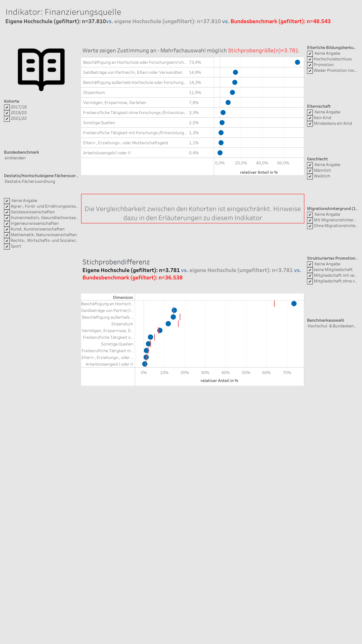Toggle Keine Angabe under Elternschaft

coord(310,112)
